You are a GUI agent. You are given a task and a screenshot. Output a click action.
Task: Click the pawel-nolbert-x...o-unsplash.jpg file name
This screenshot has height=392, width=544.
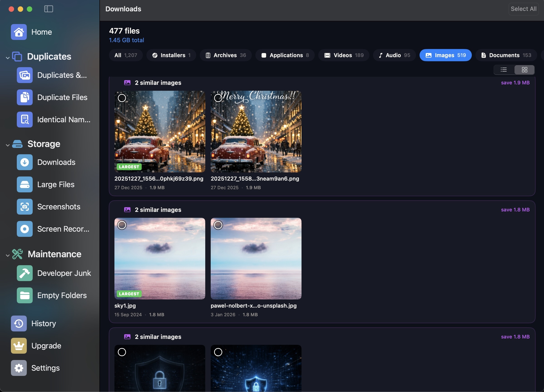[254, 306]
